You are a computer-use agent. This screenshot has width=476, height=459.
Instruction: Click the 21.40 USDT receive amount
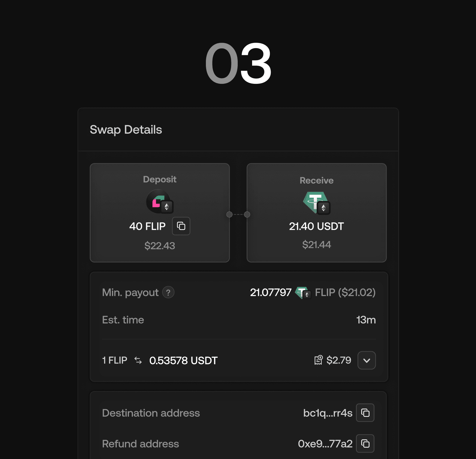317,226
